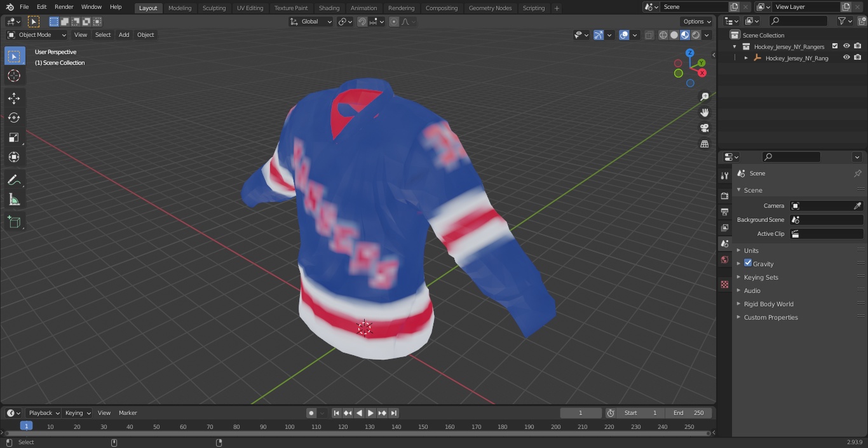
Task: Switch to wireframe viewport shading
Action: tap(663, 35)
